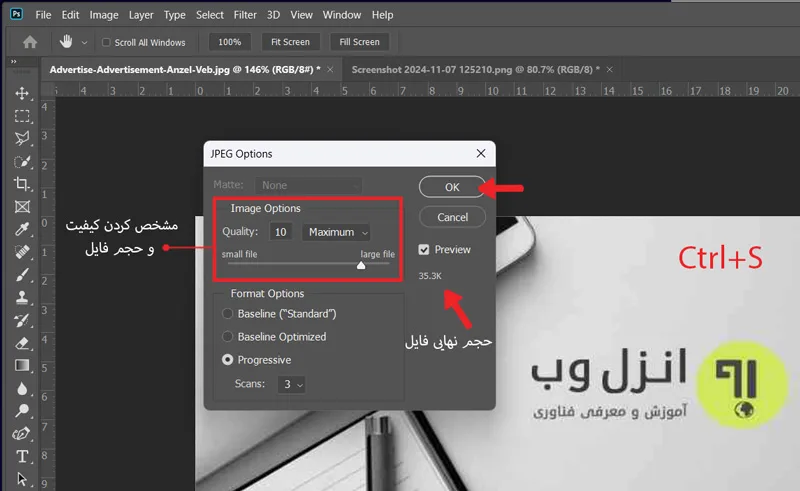The image size is (800, 491).
Task: Open the 3D menu
Action: 273,15
